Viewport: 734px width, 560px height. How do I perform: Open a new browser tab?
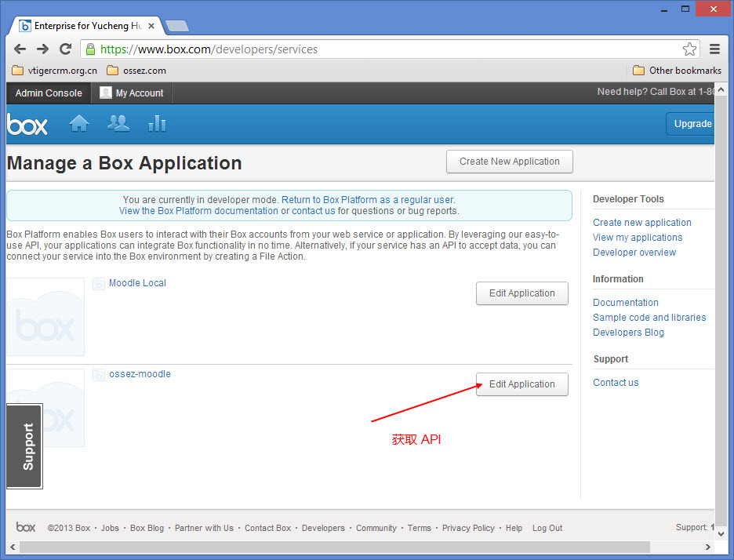[x=177, y=26]
